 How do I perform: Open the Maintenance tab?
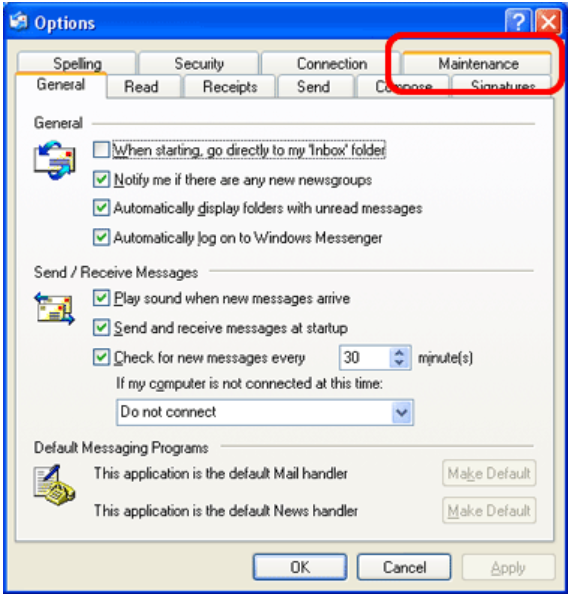point(478,63)
